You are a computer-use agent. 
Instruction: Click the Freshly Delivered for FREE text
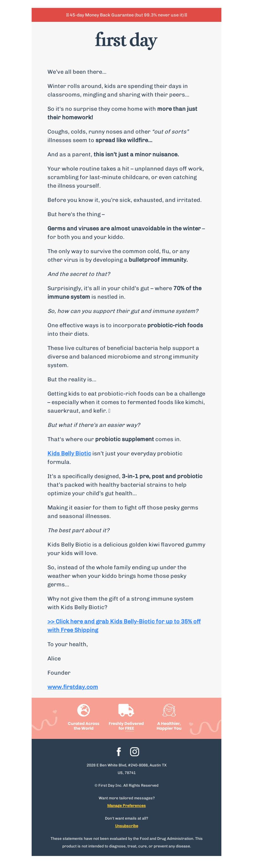(126, 726)
